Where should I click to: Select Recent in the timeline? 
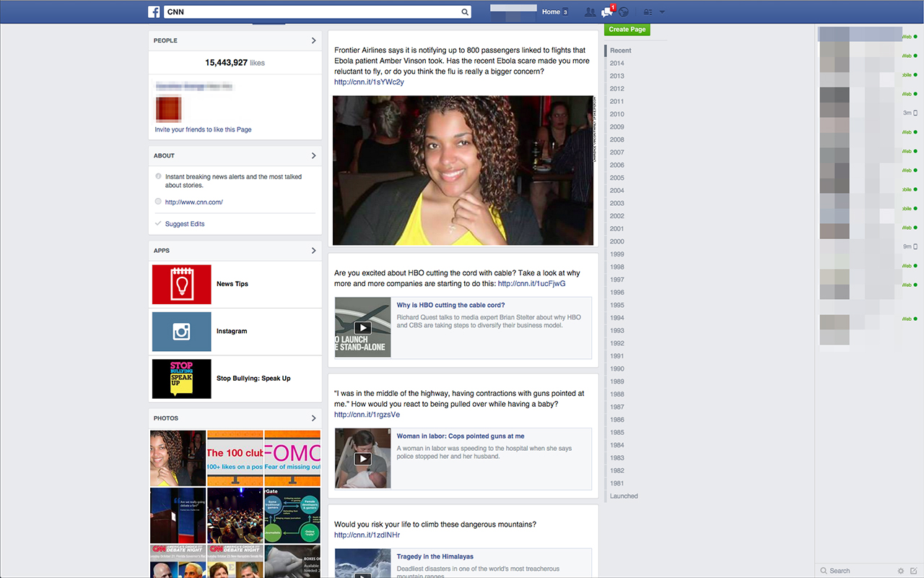[620, 51]
